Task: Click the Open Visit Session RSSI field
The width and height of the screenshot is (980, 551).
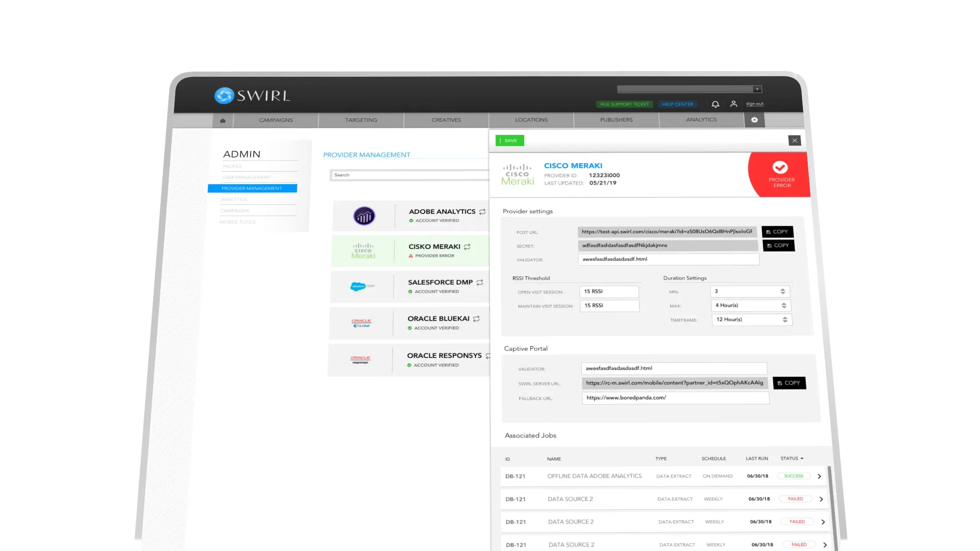Action: pos(609,291)
